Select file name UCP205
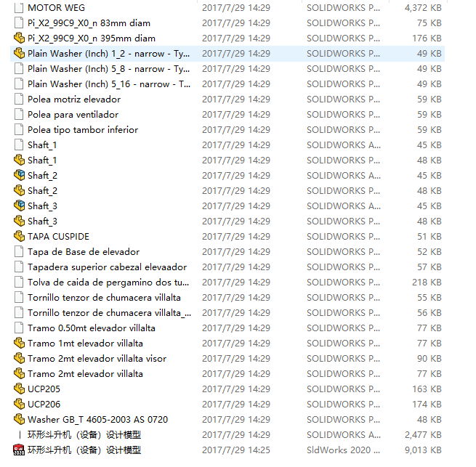This screenshot has height=467, width=476. point(44,389)
